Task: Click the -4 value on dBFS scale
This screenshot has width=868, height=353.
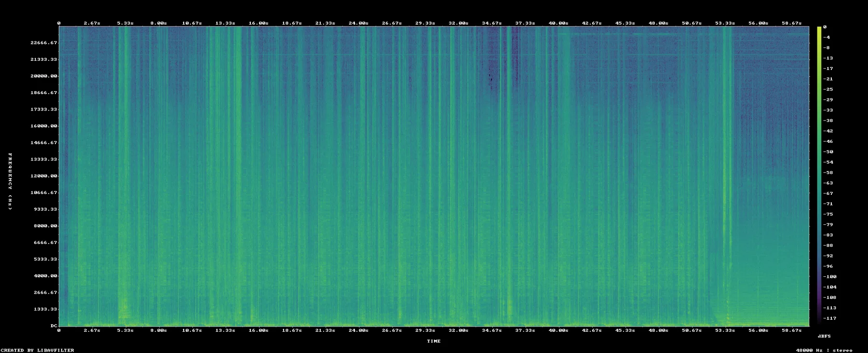Action: tap(826, 37)
